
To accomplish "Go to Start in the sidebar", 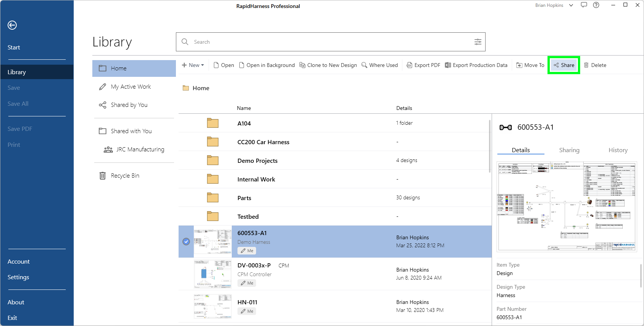I will point(14,48).
